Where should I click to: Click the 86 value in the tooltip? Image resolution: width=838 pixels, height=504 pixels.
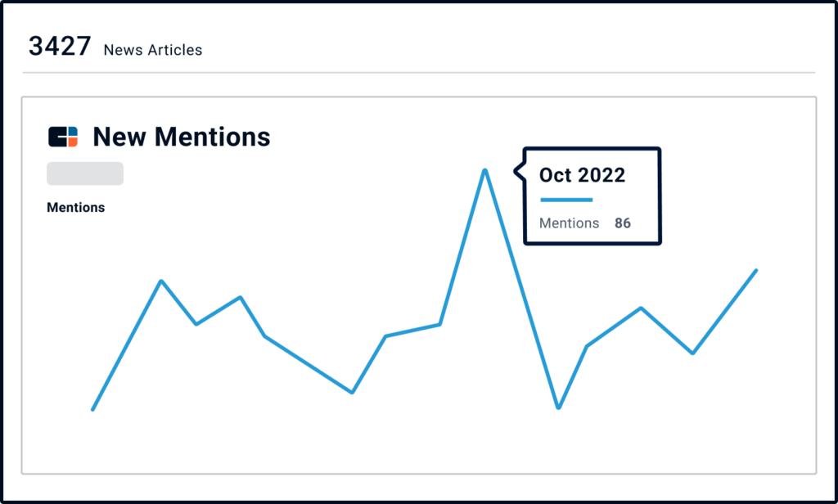pos(623,223)
